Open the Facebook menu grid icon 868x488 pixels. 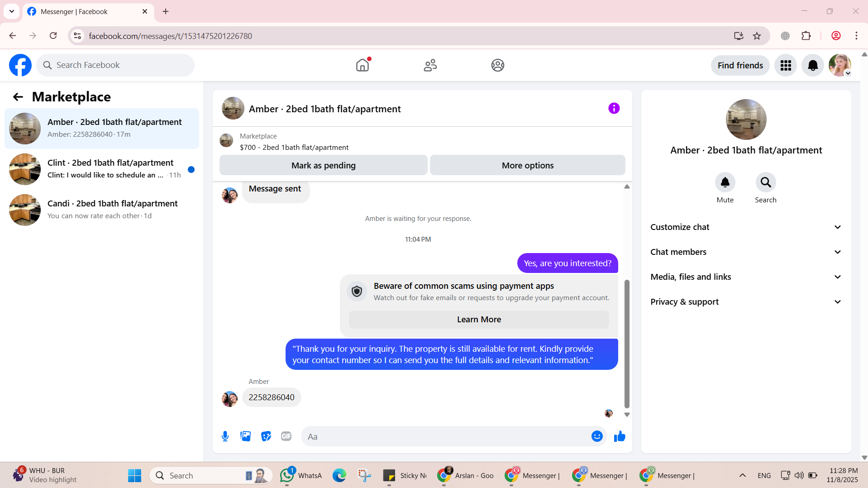tap(786, 66)
